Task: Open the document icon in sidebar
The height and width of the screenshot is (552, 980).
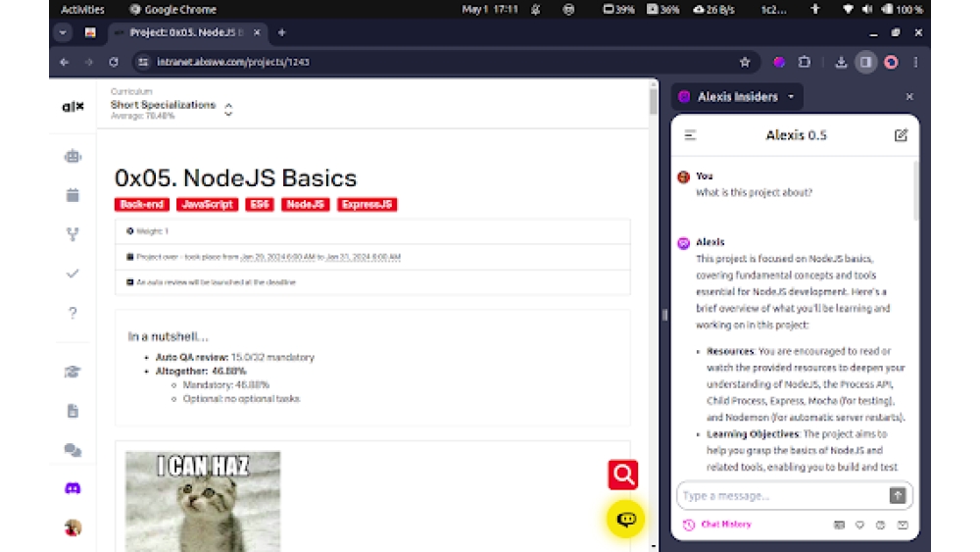Action: (73, 411)
